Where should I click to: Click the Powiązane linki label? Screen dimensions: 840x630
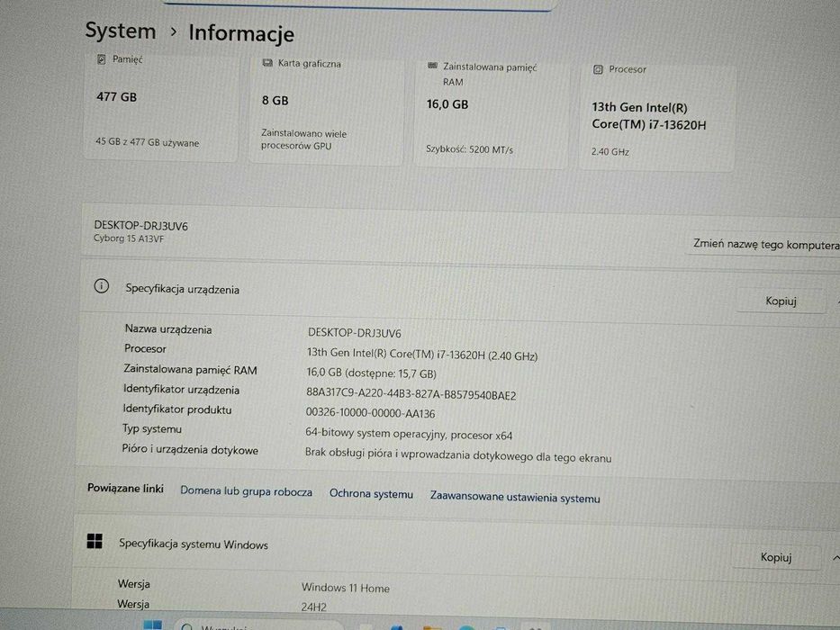pyautogui.click(x=125, y=488)
